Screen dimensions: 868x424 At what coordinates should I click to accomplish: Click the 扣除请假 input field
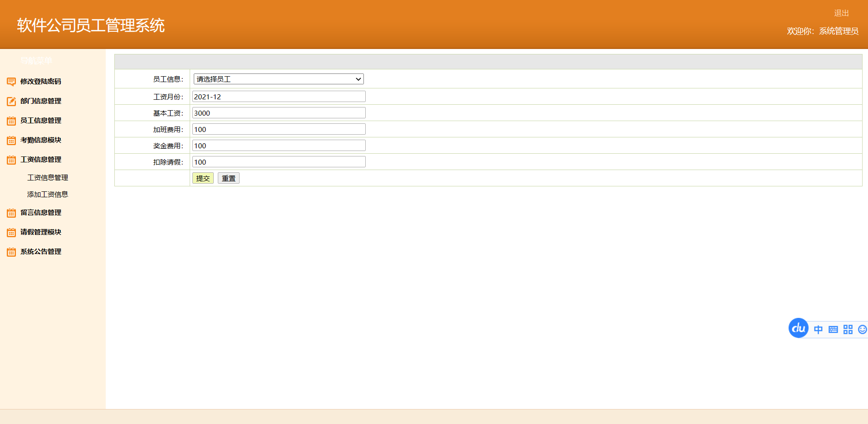coord(279,162)
